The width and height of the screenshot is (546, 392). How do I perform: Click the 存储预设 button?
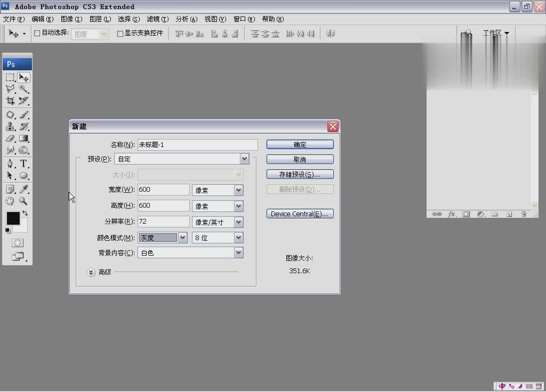click(x=300, y=174)
